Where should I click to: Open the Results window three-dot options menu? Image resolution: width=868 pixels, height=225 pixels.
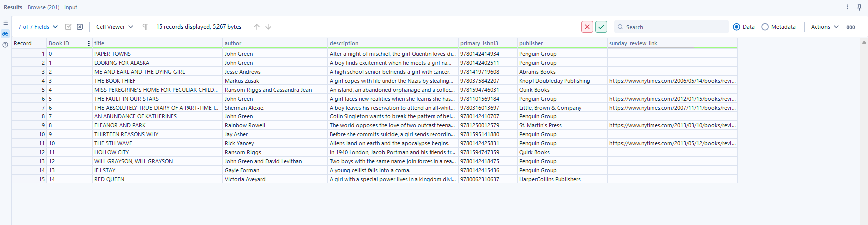pyautogui.click(x=847, y=7)
